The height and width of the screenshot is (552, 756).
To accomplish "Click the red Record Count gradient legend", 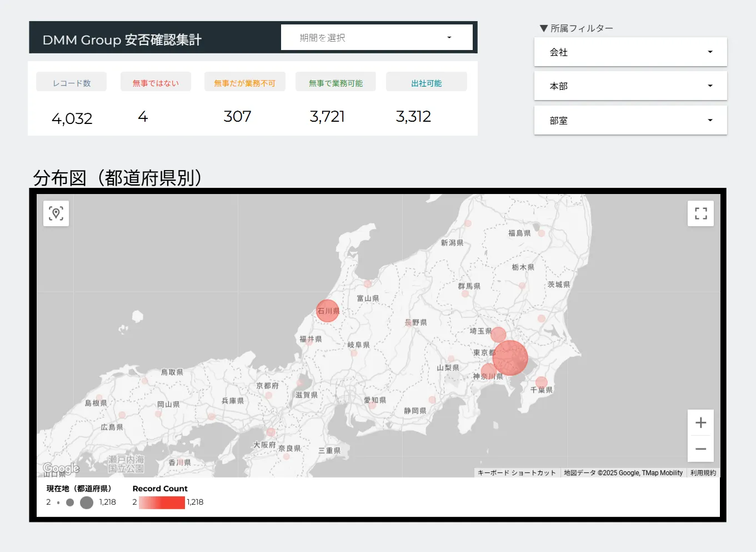I will pyautogui.click(x=162, y=503).
